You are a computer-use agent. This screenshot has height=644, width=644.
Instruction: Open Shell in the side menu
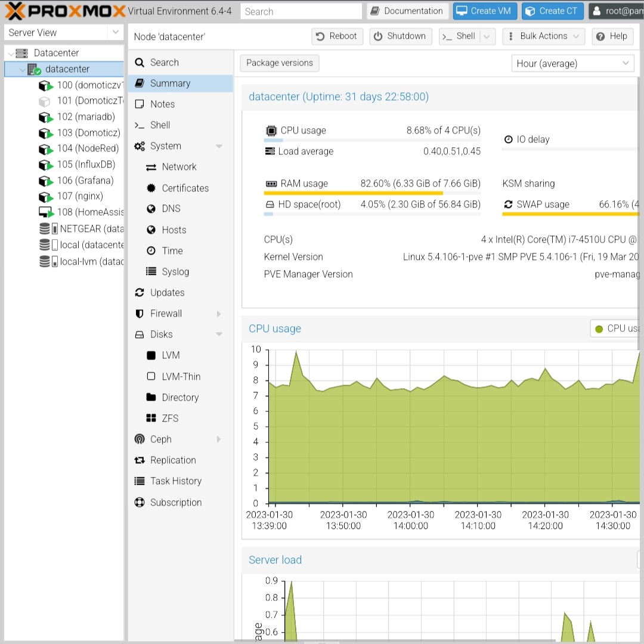coord(180,125)
